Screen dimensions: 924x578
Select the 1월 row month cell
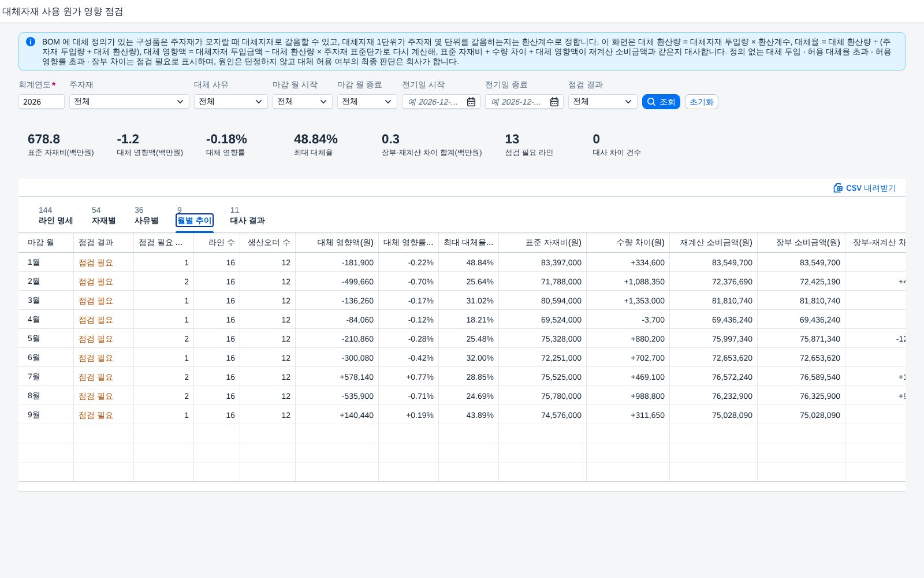46,262
